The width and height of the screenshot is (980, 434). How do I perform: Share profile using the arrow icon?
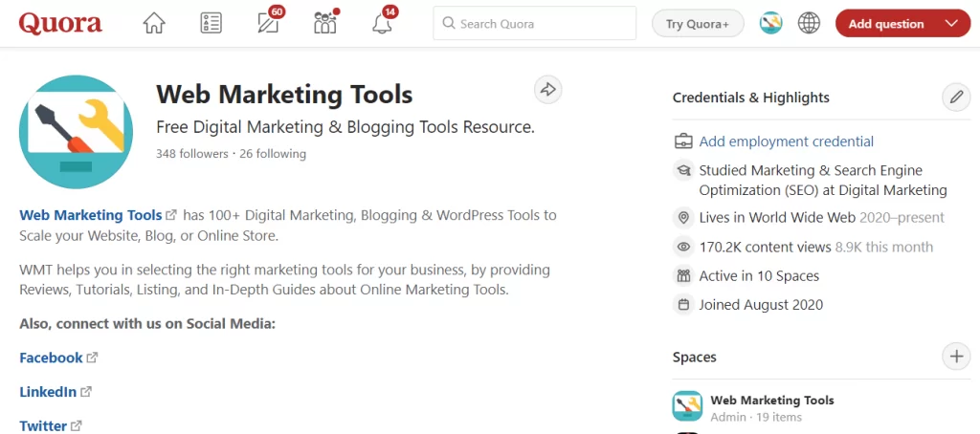548,89
